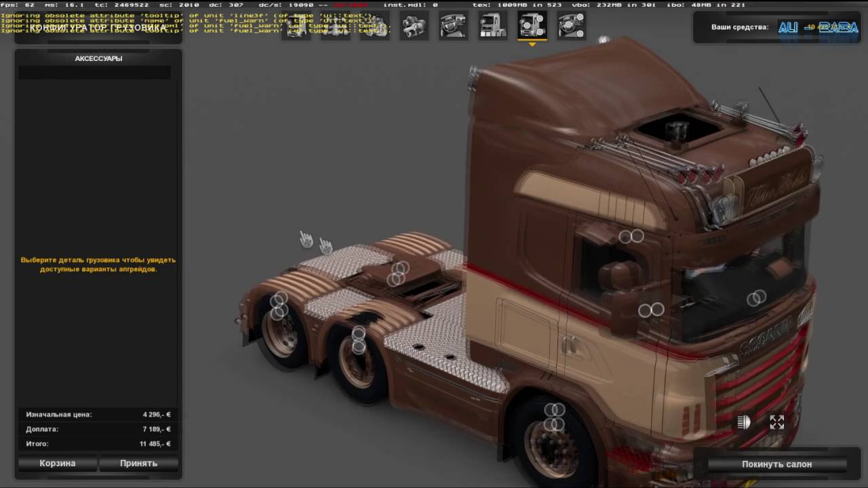Open the truck model configuration tab
Viewport: 868px width, 488px height.
[296, 26]
